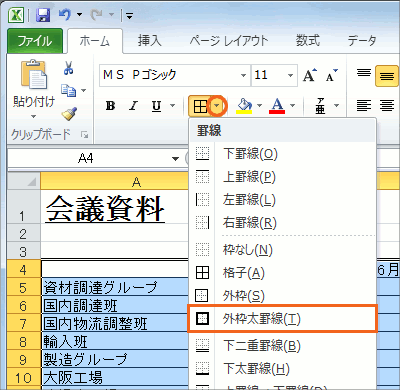This screenshot has width=400, height=390.
Task: Decrease font size with small A
Action: (x=332, y=75)
